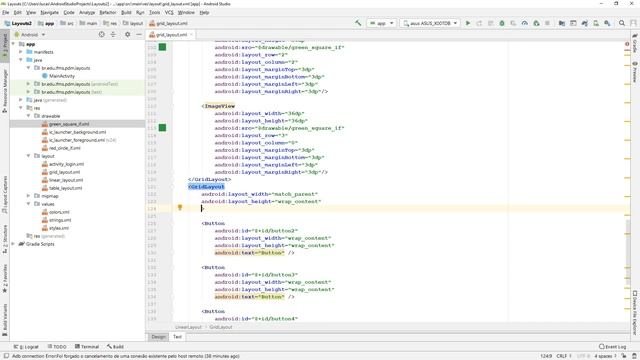This screenshot has width=640, height=360.
Task: Select red_circle_if.xml in drawable folder
Action: (x=64, y=148)
